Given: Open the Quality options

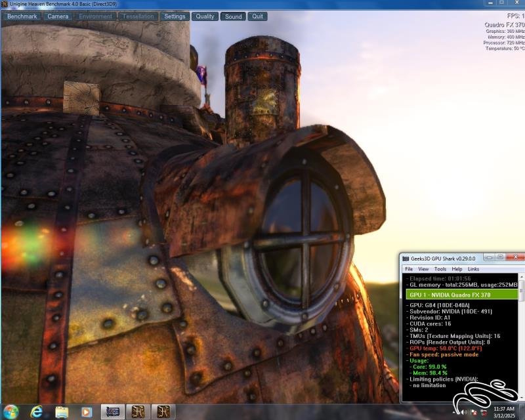Looking at the screenshot, I should pos(205,16).
